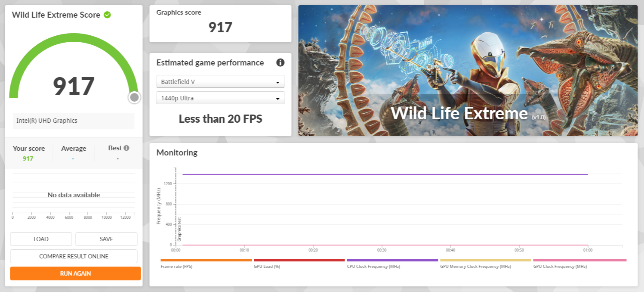
Task: Click the orange RUN AGAIN button
Action: pos(75,273)
